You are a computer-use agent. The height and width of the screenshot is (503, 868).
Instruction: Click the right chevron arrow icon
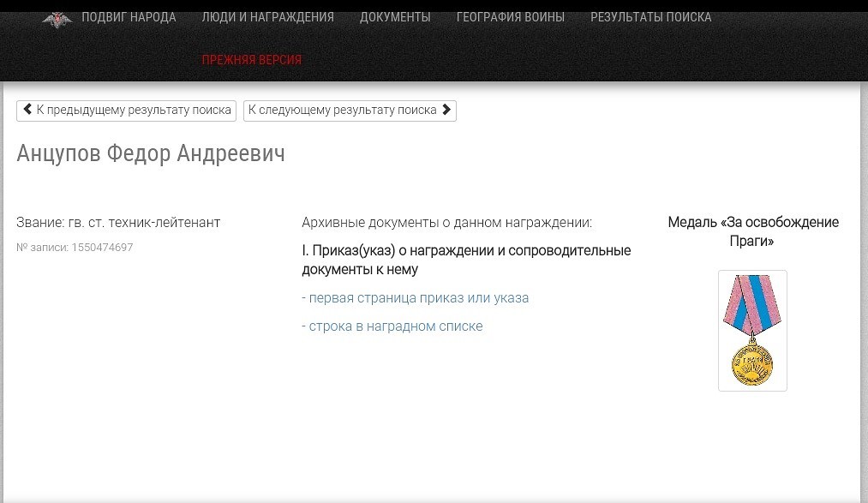446,110
